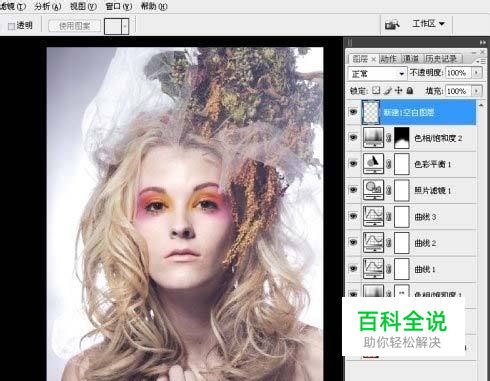This screenshot has height=381, width=490.
Task: Select the 色彩平衡 1 layer name
Action: pyautogui.click(x=433, y=164)
